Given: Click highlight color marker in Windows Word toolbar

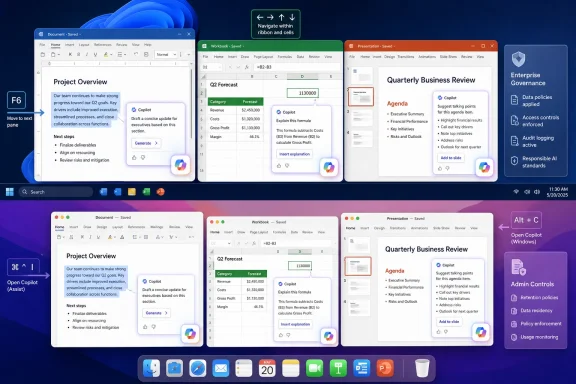Looking at the screenshot, I should (106, 54).
